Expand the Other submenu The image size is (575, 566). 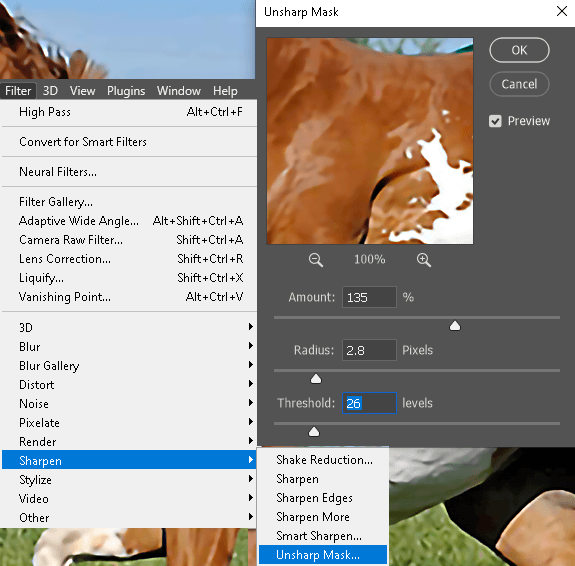click(x=129, y=518)
